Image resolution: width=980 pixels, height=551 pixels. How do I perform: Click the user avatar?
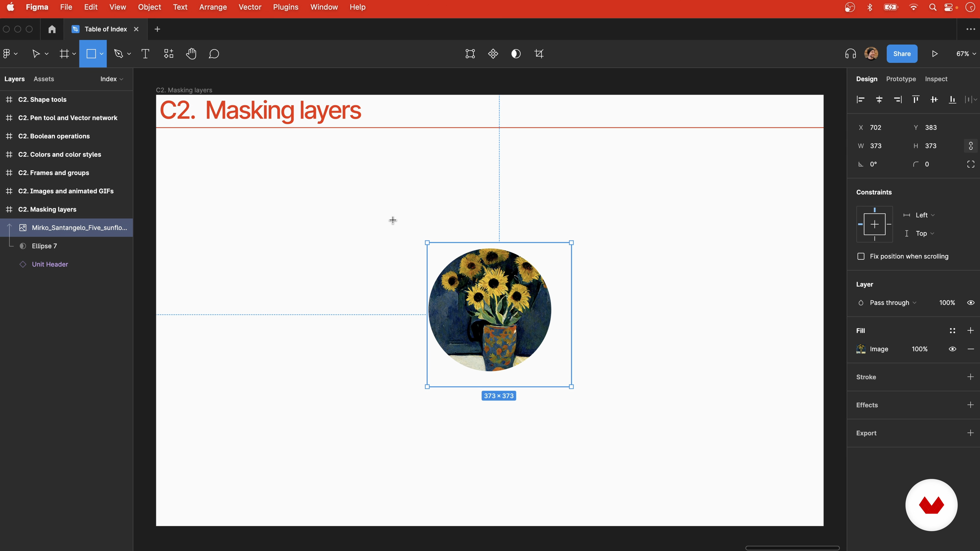point(871,54)
